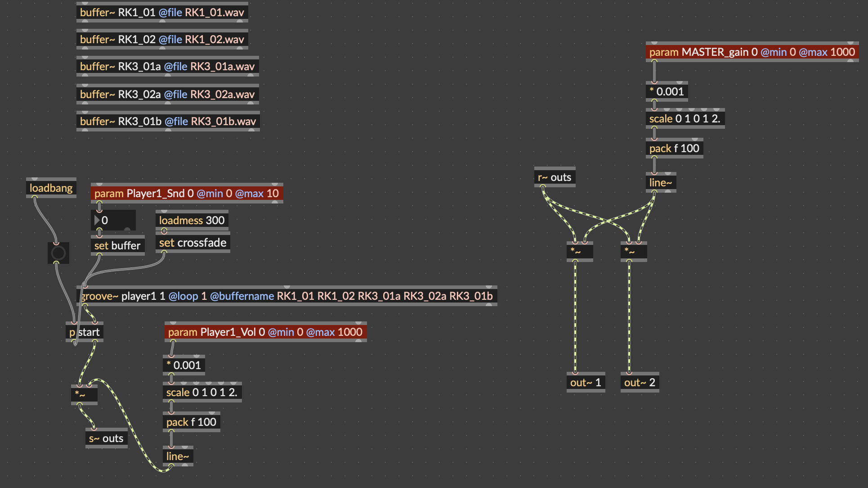Viewport: 868px width, 488px height.
Task: Select the loadbang object
Action: pyautogui.click(x=51, y=188)
